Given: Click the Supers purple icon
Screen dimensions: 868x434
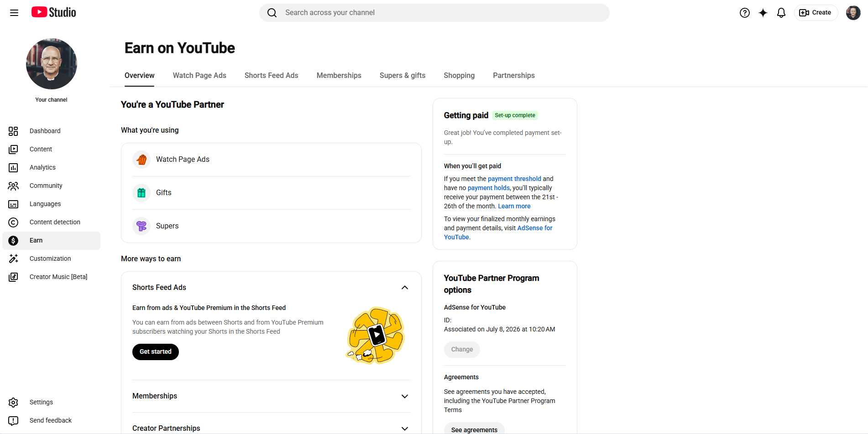Looking at the screenshot, I should coord(141,226).
